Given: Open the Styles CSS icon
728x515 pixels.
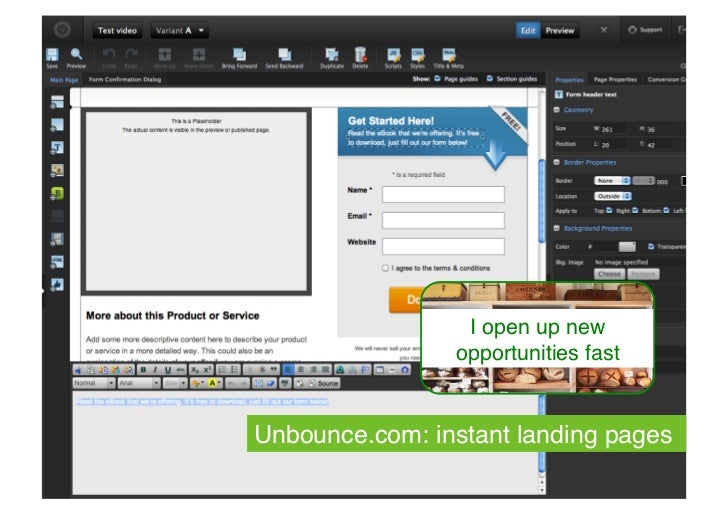Looking at the screenshot, I should pyautogui.click(x=417, y=55).
